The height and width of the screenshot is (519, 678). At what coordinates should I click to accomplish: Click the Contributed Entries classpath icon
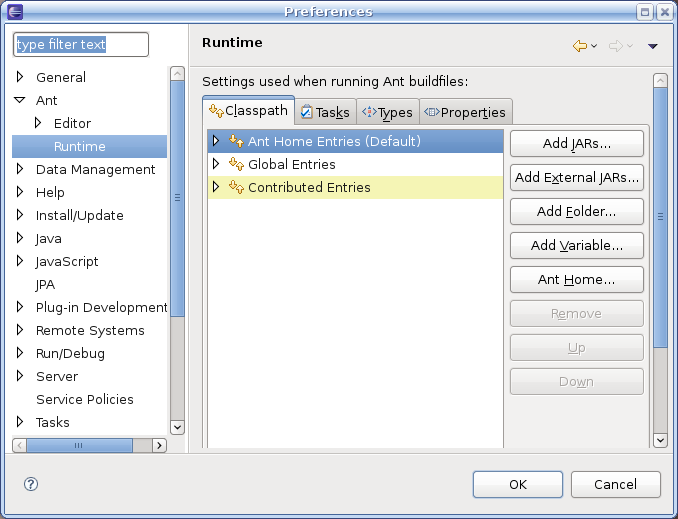pos(236,187)
